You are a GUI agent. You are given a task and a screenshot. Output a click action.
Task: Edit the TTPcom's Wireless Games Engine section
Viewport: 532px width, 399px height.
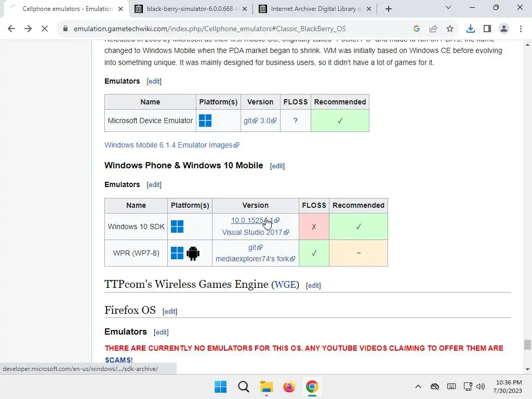313,285
